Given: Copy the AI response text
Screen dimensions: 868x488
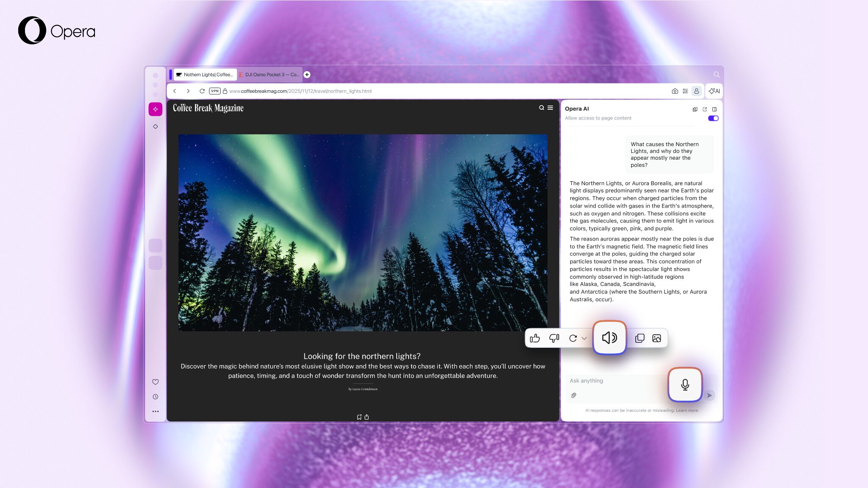Looking at the screenshot, I should (640, 338).
